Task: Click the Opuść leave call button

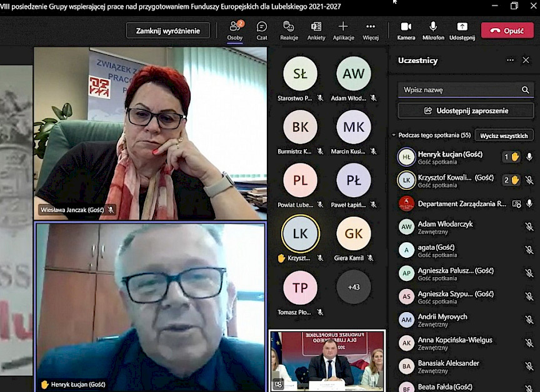Action: click(x=507, y=31)
